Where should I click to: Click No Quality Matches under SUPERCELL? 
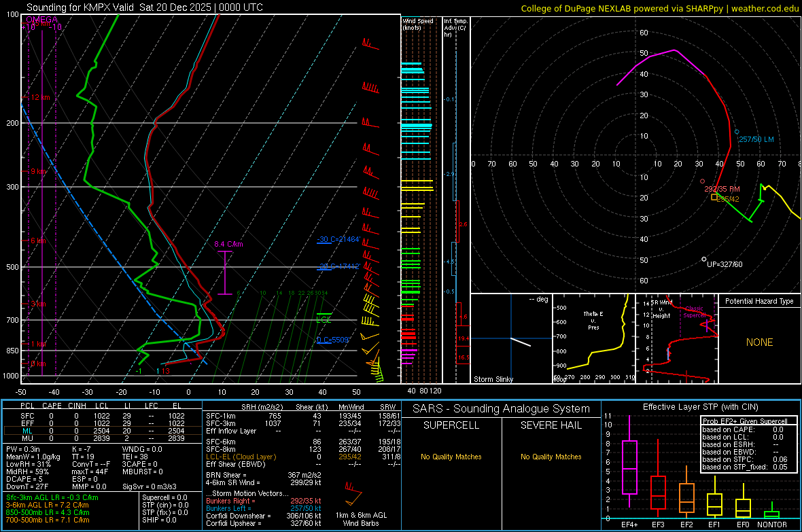tap(451, 457)
